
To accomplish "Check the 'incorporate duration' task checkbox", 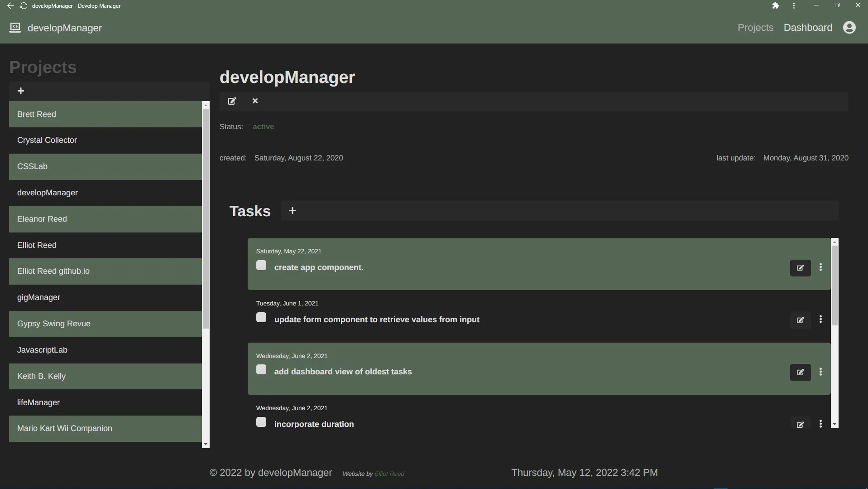I will [261, 421].
